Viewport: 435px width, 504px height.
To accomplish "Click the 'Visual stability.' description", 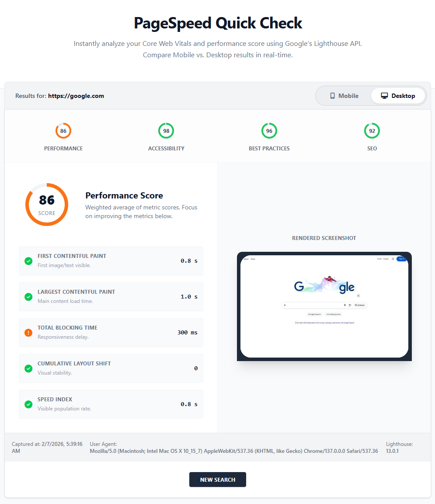I will coord(55,373).
